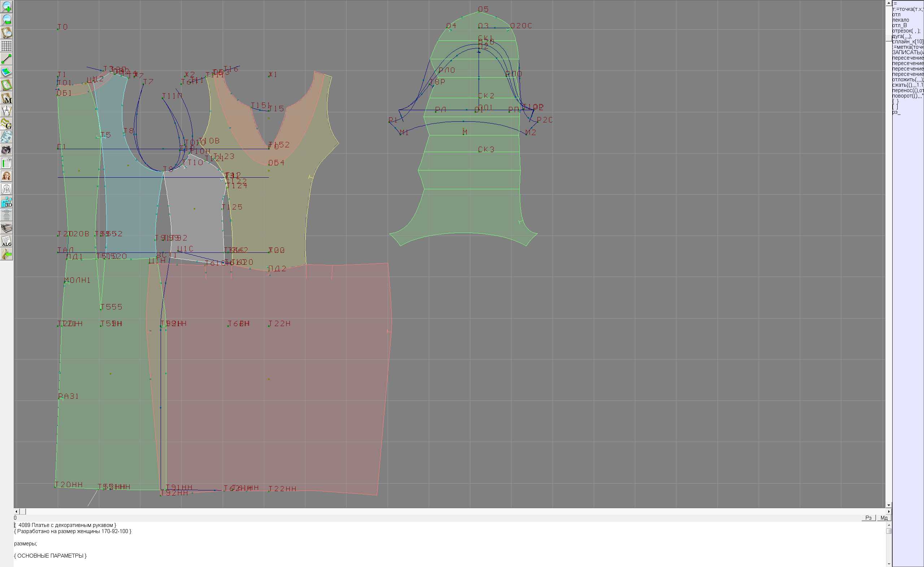Viewport: 924px width, 567px height.
Task: Open the ALG algorithm document icon
Action: click(x=7, y=241)
